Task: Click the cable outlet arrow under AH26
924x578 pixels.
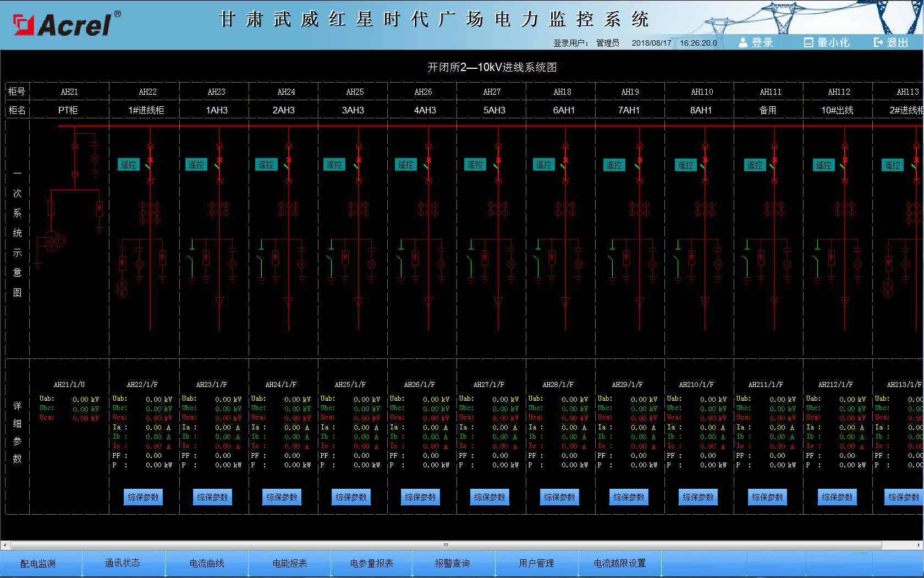Action: pyautogui.click(x=428, y=302)
